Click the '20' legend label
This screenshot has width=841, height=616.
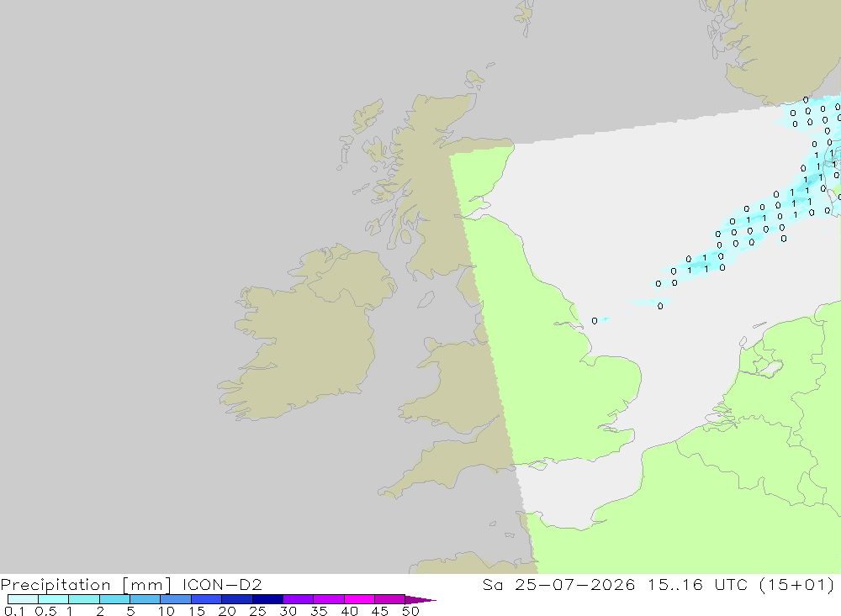click(x=227, y=611)
